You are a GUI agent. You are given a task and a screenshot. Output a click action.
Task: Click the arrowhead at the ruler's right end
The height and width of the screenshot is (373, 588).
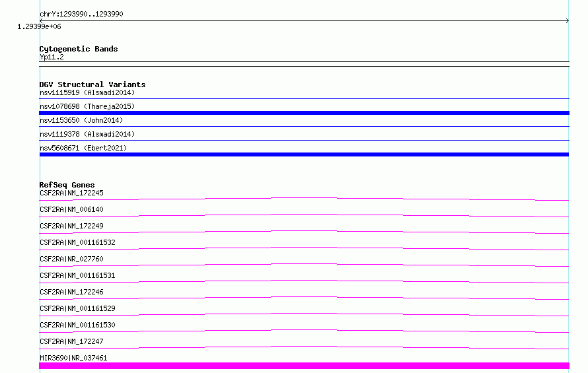pos(568,21)
